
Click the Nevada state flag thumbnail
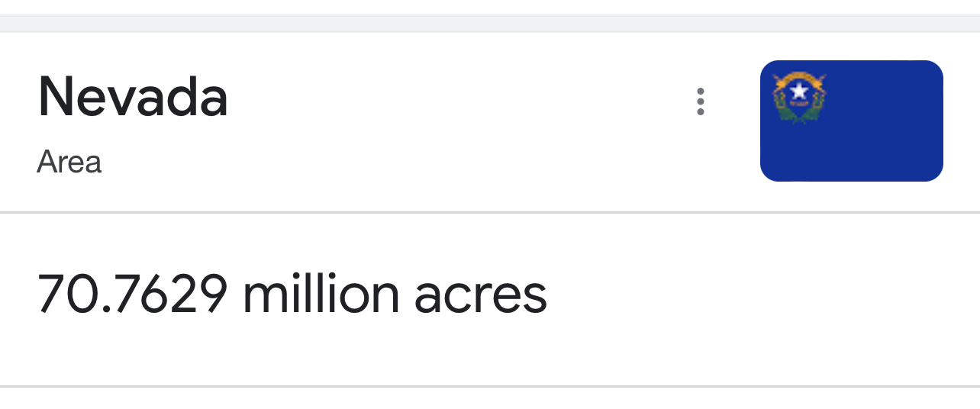click(851, 121)
